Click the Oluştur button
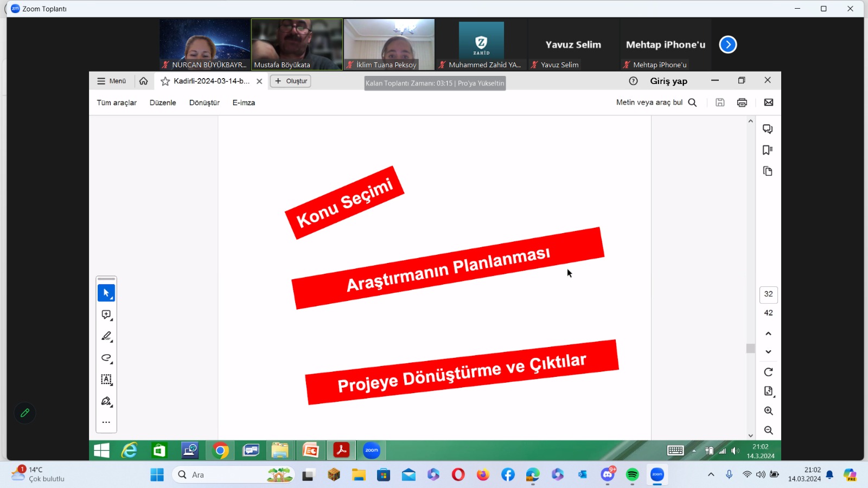This screenshot has width=868, height=488. click(x=291, y=81)
